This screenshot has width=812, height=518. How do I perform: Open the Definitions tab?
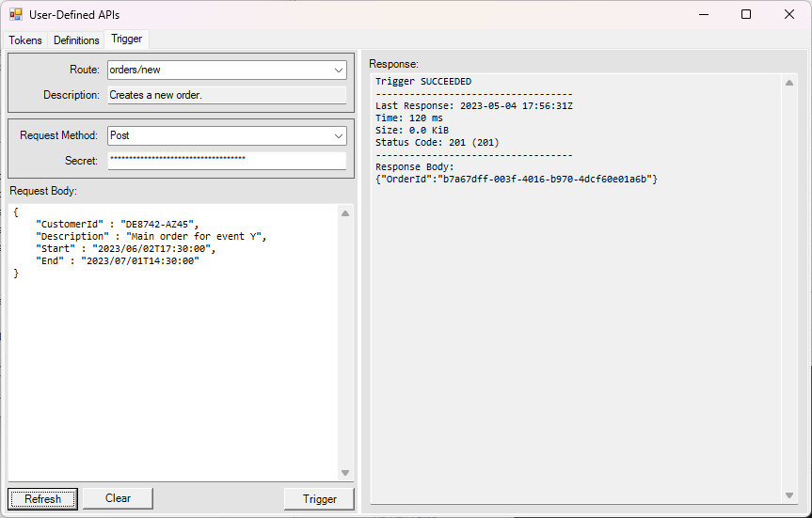[76, 39]
